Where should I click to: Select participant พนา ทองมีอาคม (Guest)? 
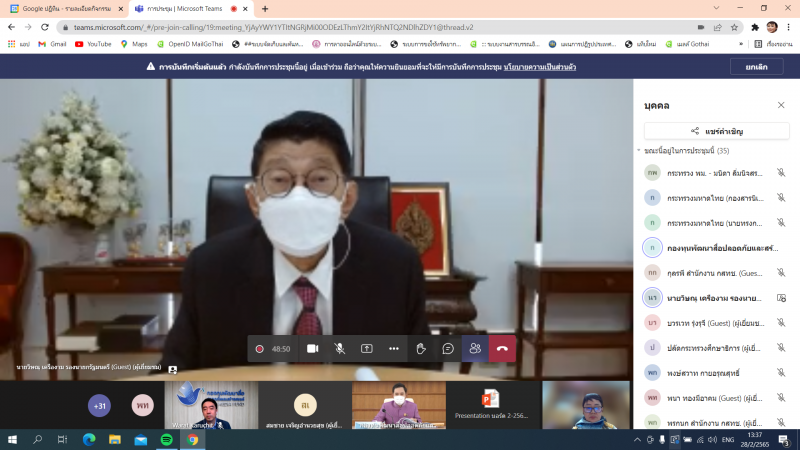coord(715,398)
